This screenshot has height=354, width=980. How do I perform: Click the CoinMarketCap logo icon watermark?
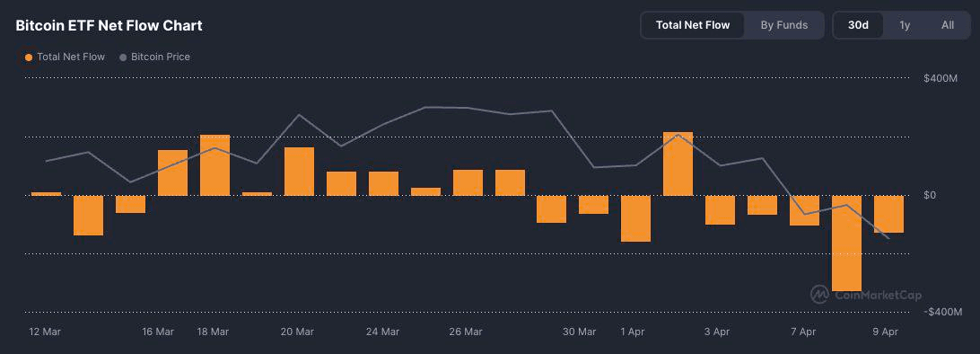point(819,295)
